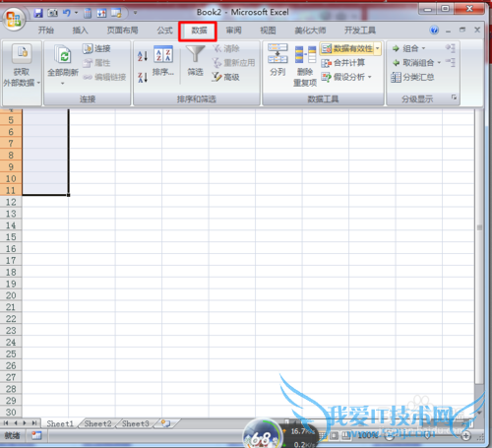The width and height of the screenshot is (492, 448).
Task: Click the macro record icon in the status bar
Action: [36, 436]
